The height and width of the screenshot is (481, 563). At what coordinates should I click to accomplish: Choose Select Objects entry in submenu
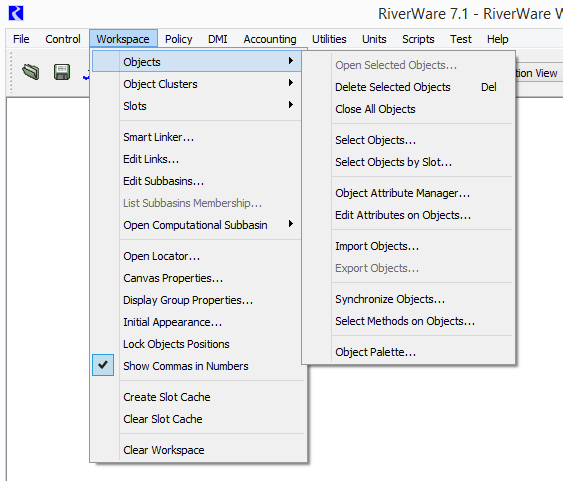coord(409,140)
